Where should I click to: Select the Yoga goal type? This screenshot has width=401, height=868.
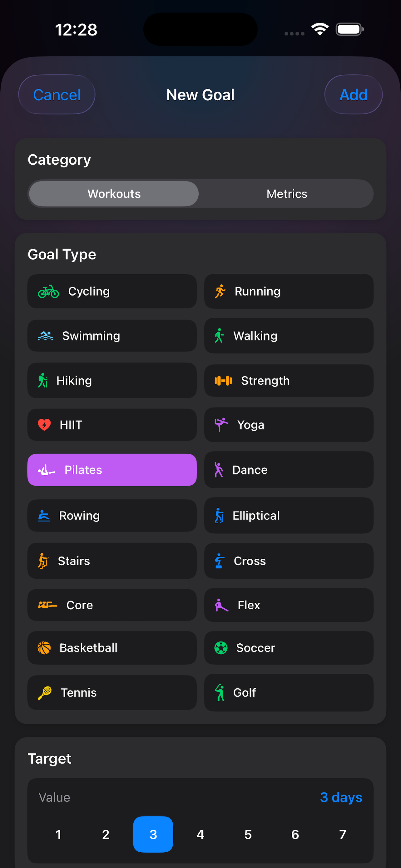(288, 425)
